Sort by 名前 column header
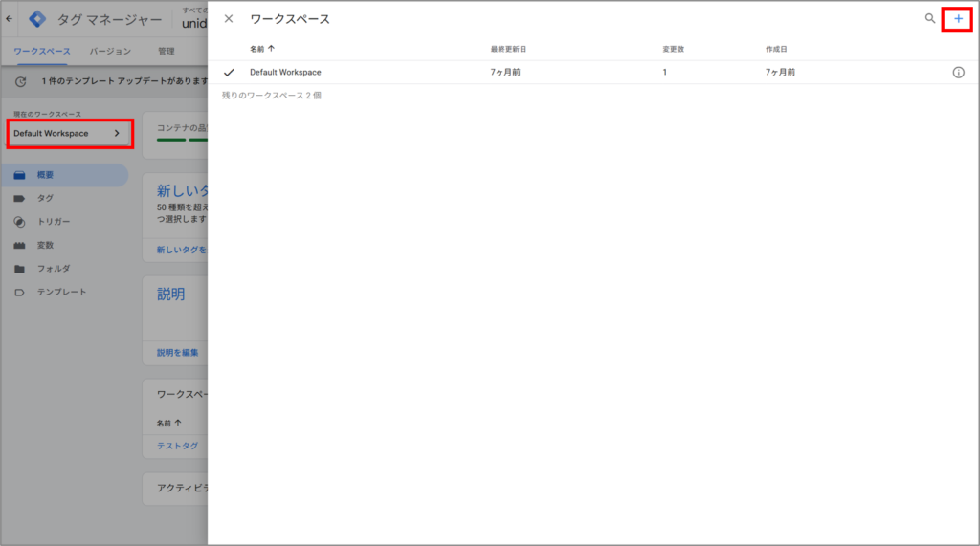Viewport: 980px width, 546px height. pyautogui.click(x=262, y=49)
